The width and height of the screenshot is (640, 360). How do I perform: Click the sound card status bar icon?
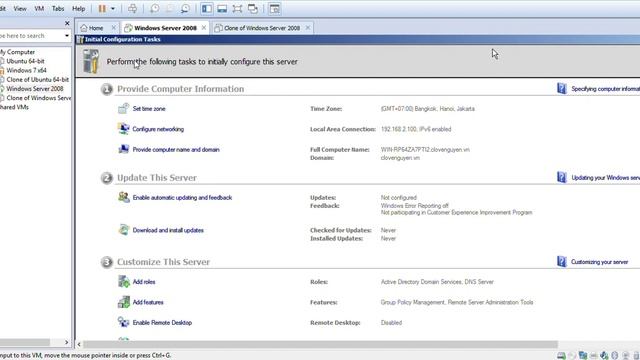[604, 356]
